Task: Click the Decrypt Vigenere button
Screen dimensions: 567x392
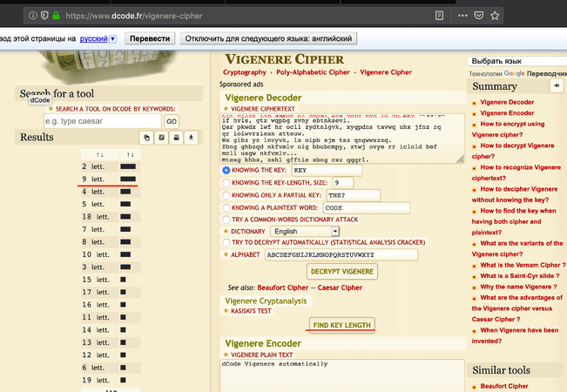Action: point(342,272)
